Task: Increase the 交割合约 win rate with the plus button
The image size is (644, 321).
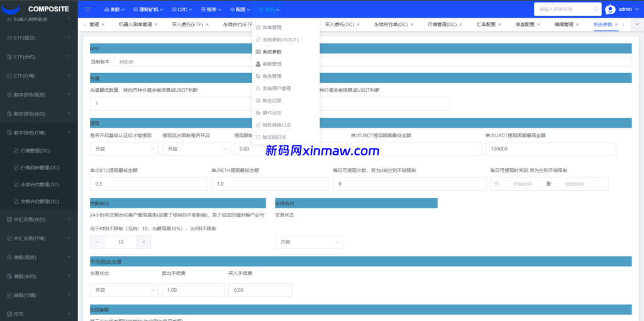Action: (x=144, y=242)
